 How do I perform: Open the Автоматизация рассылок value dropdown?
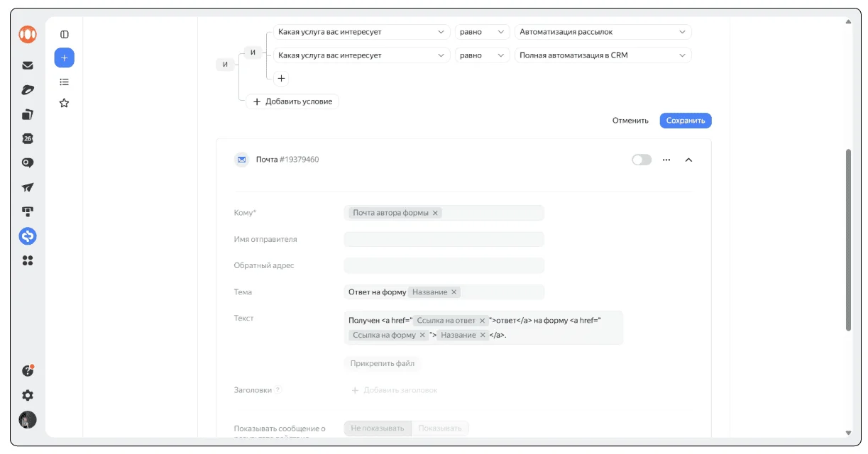[603, 32]
